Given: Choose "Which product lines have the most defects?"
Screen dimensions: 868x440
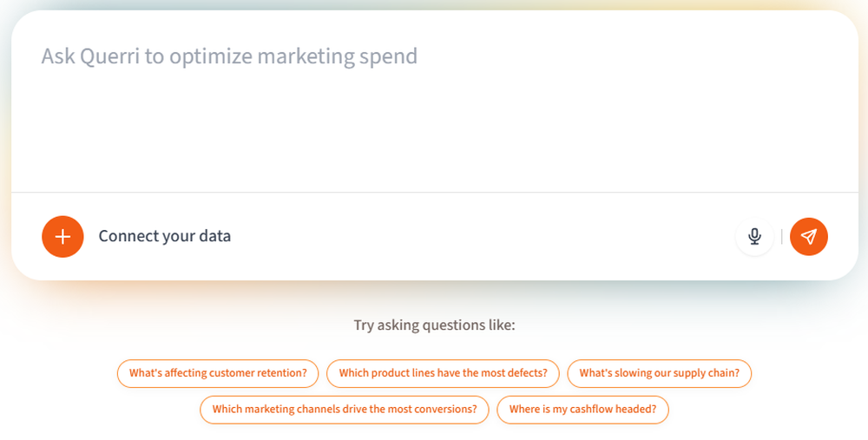Looking at the screenshot, I should click(x=443, y=373).
